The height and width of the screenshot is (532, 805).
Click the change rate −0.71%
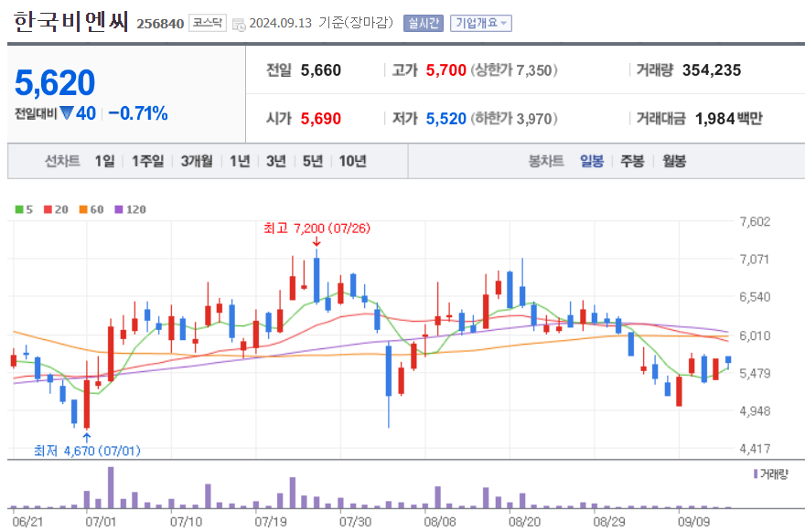(138, 113)
